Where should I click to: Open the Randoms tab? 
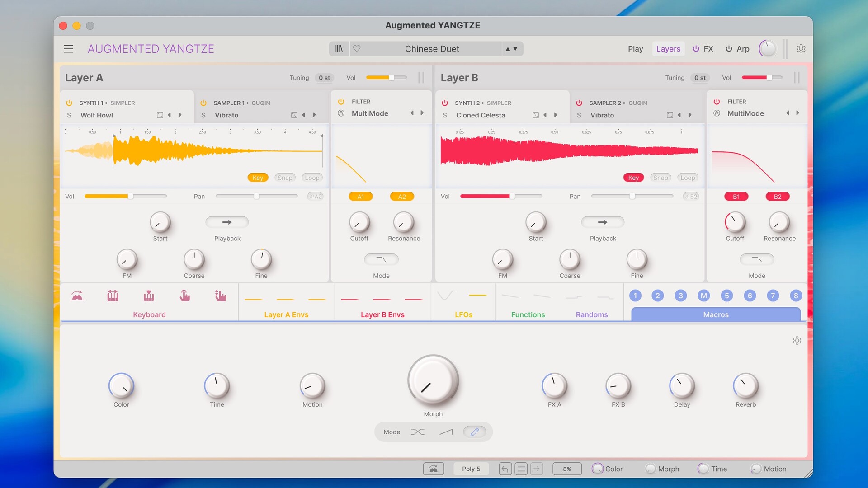pyautogui.click(x=592, y=314)
